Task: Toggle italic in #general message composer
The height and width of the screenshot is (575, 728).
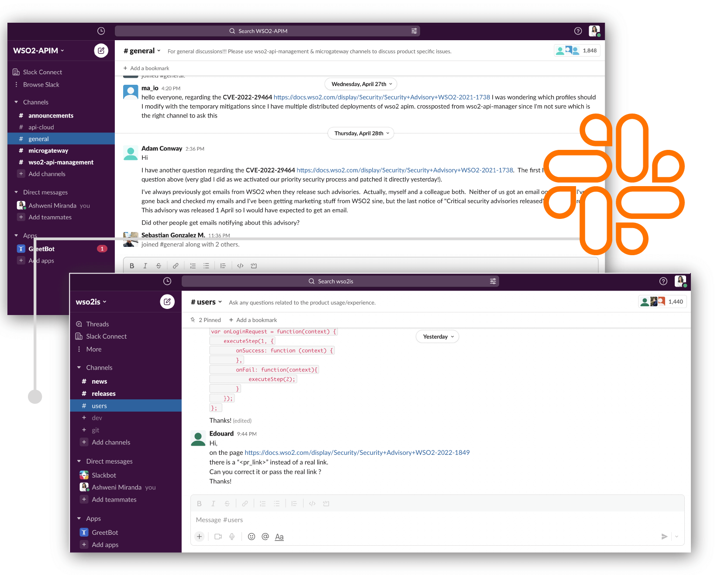Action: click(145, 266)
